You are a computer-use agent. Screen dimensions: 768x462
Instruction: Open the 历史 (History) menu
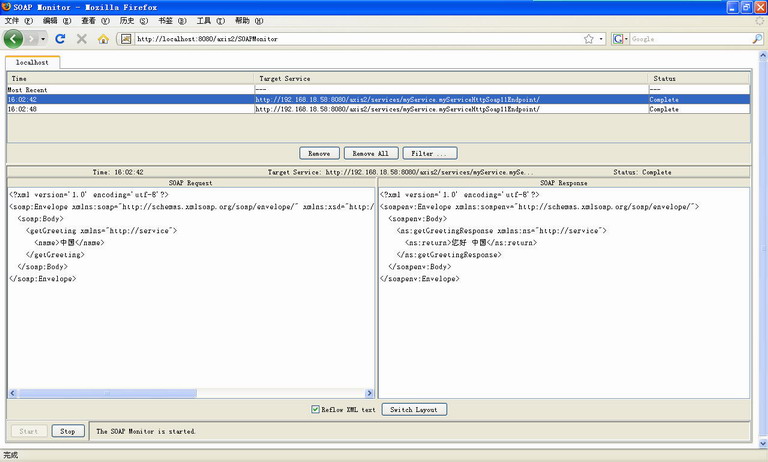tap(134, 21)
